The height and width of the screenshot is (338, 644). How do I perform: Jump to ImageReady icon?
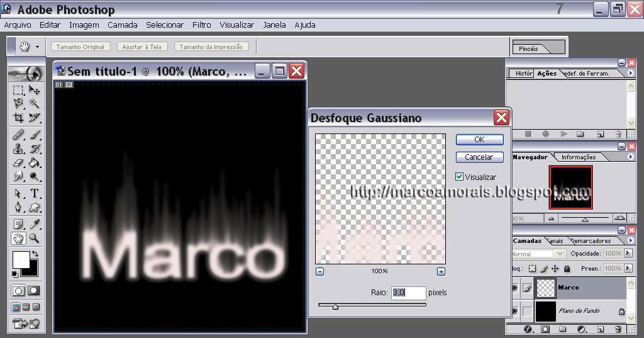pyautogui.click(x=26, y=324)
